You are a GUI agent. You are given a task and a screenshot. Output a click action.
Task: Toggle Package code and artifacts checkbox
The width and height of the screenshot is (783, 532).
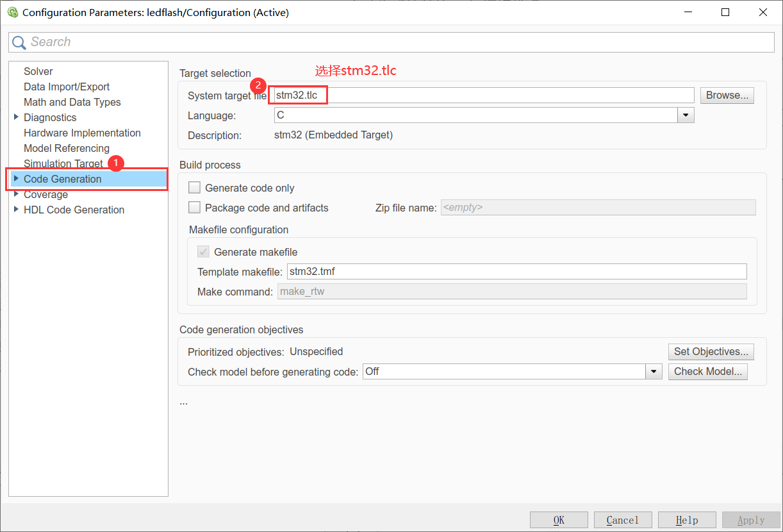pos(194,208)
